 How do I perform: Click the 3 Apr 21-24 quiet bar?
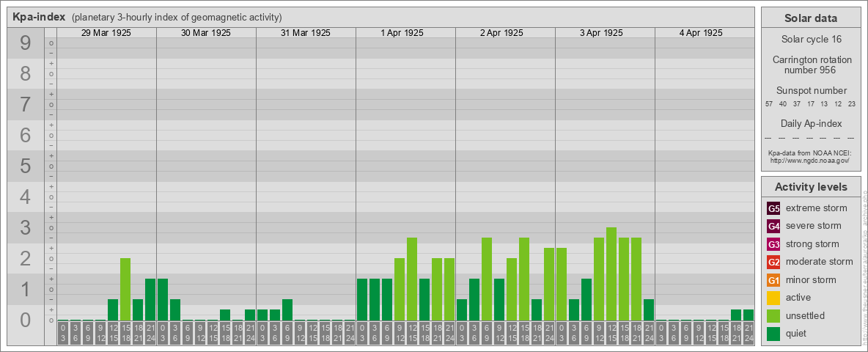649,310
